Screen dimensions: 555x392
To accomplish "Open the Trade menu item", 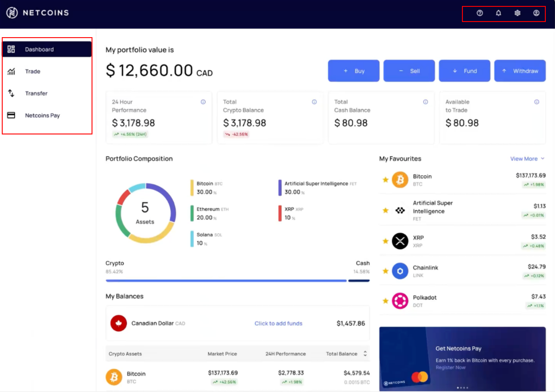I will (x=47, y=71).
